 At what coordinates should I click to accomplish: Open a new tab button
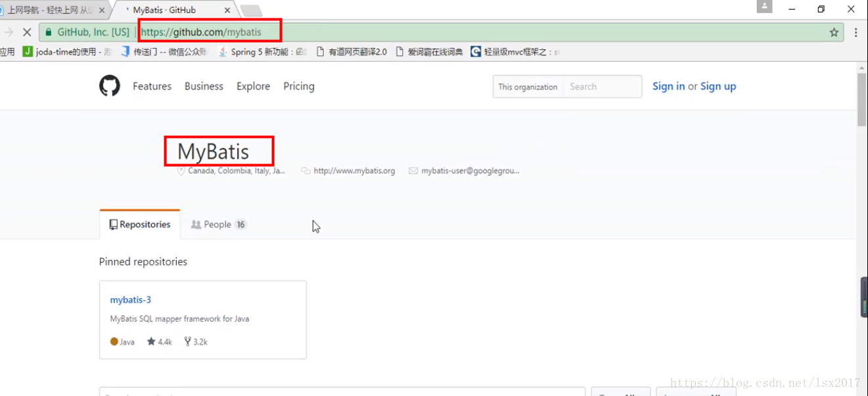pos(252,11)
